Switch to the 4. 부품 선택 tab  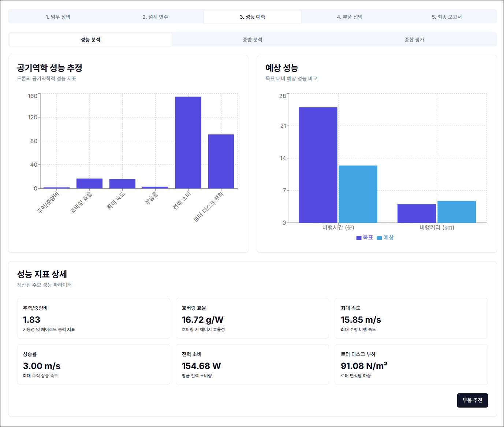coord(350,17)
